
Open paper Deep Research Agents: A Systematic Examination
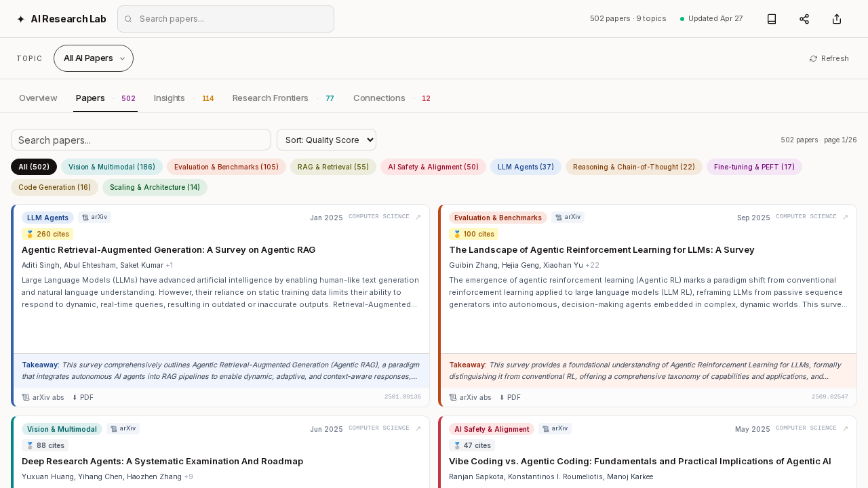pos(163,462)
